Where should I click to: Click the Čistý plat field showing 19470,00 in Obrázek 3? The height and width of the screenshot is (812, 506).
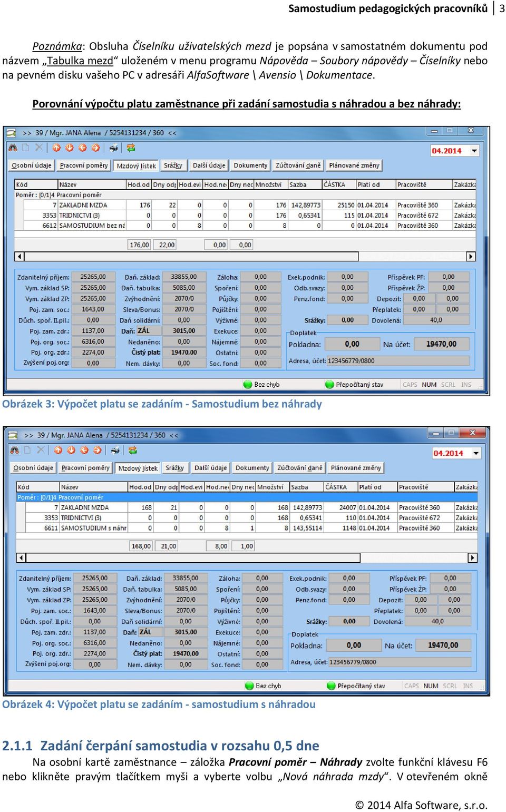[x=184, y=353]
